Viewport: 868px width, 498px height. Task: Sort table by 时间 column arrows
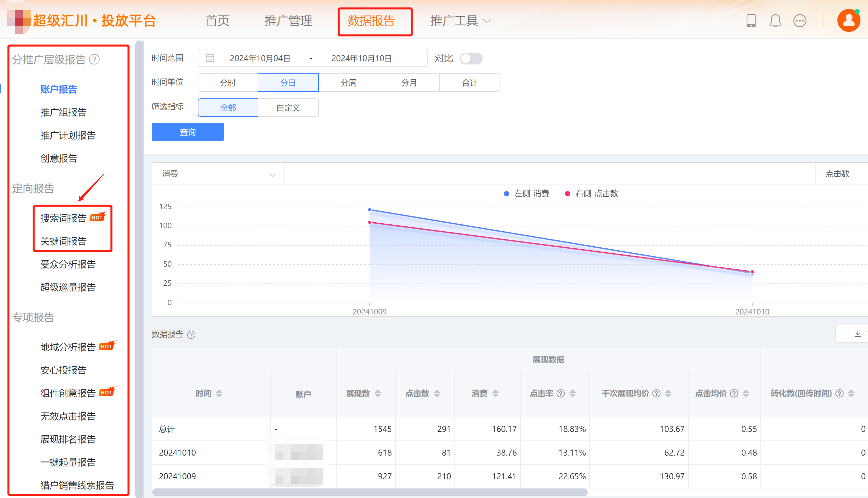click(x=219, y=394)
